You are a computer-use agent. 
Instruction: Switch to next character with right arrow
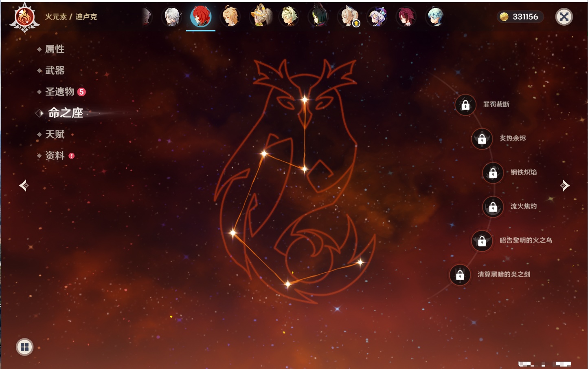(565, 186)
